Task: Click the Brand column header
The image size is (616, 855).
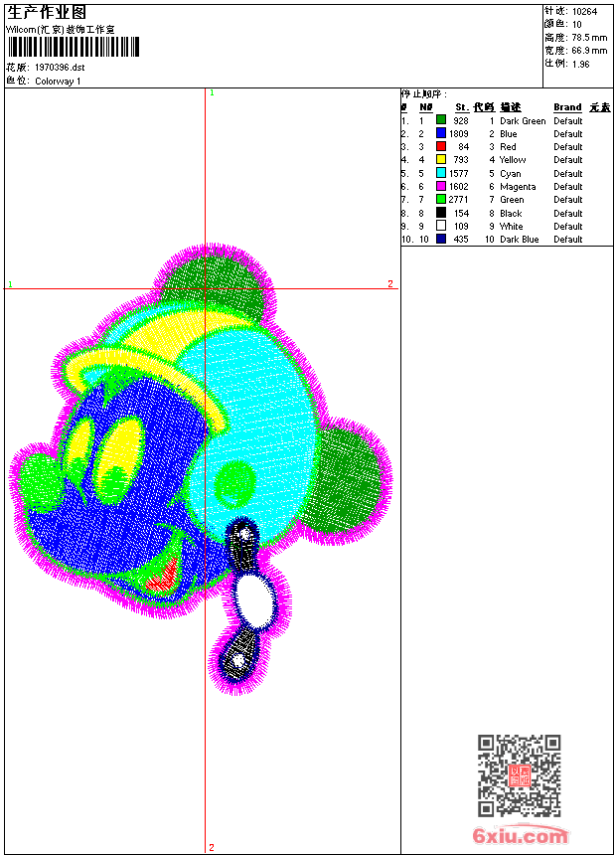Action: [x=567, y=107]
